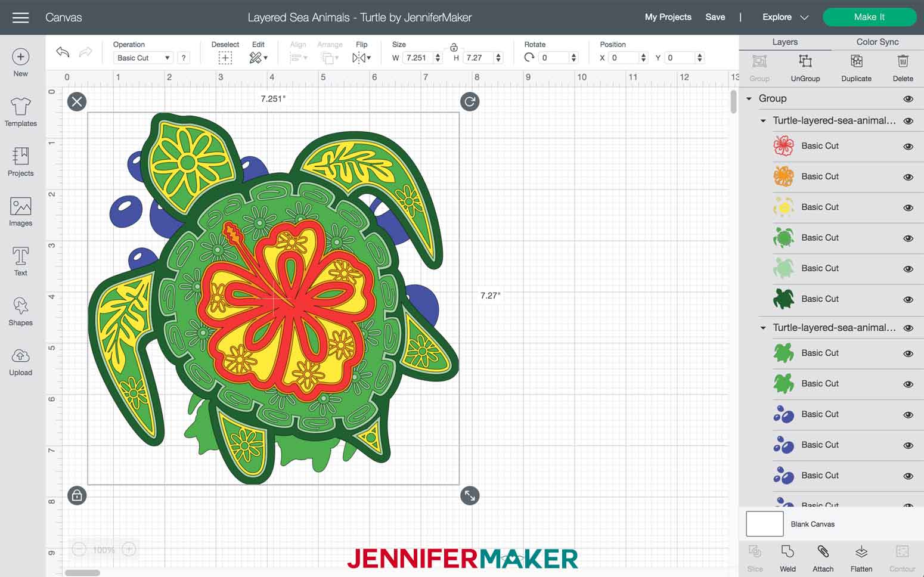Click the green Make It button

869,17
